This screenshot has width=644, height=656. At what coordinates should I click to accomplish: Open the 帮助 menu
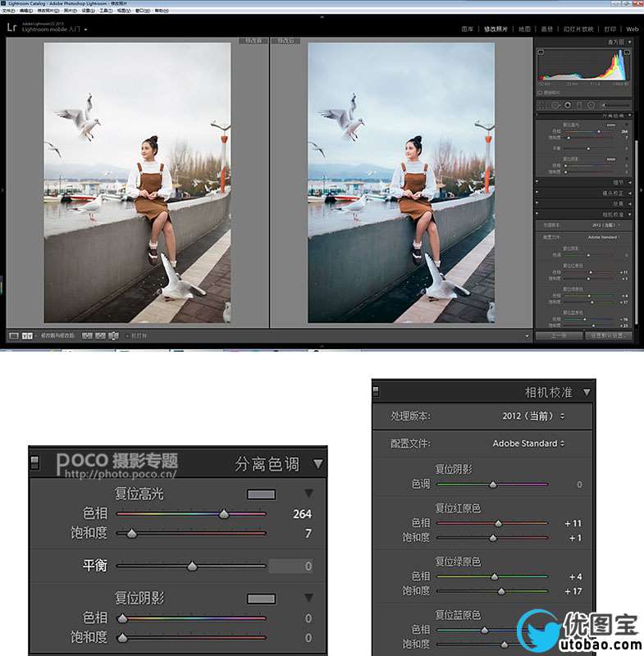point(162,11)
